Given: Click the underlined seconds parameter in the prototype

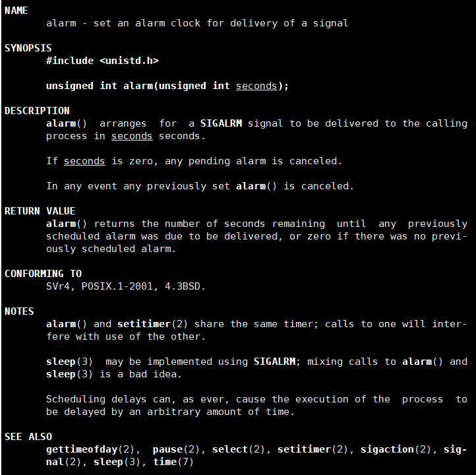Looking at the screenshot, I should 256,86.
